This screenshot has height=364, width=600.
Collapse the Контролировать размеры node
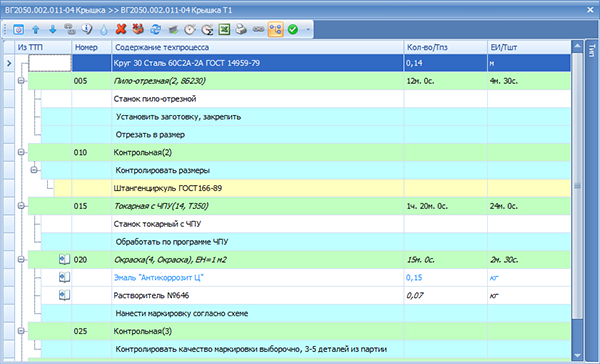34,170
